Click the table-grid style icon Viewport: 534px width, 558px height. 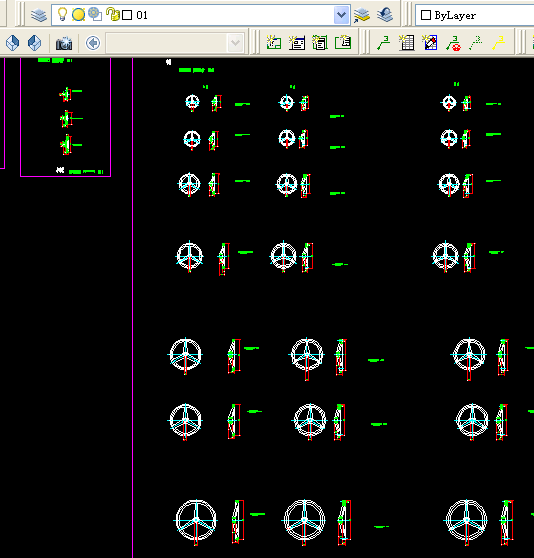[x=407, y=43]
